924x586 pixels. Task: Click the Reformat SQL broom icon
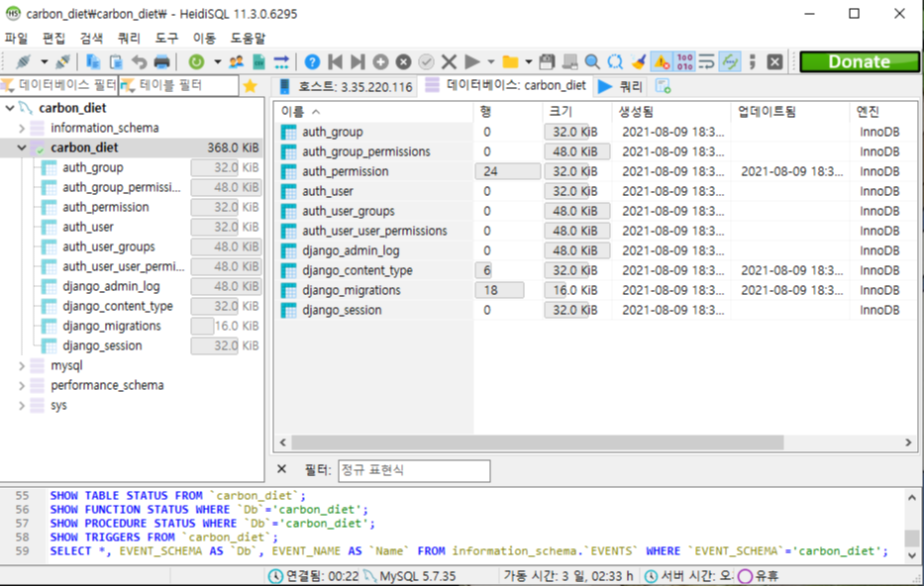(638, 61)
